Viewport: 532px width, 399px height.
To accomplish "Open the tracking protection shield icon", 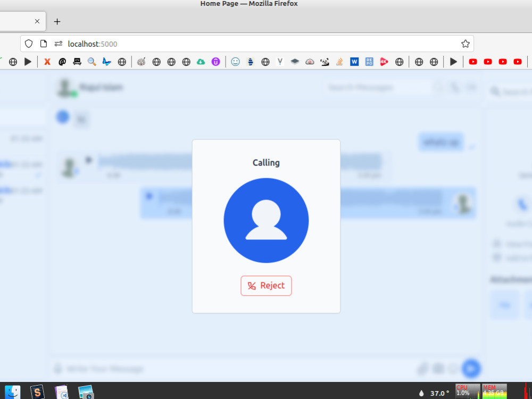I will pyautogui.click(x=29, y=44).
